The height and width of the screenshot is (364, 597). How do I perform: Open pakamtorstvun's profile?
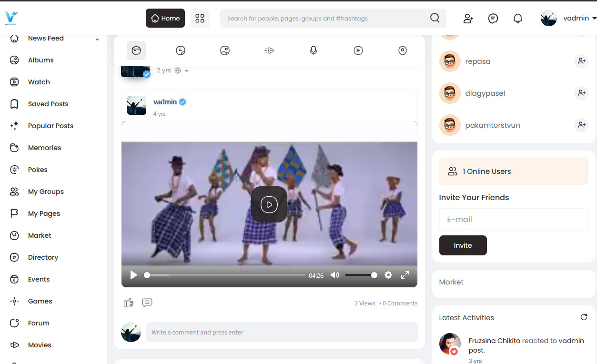pyautogui.click(x=493, y=125)
